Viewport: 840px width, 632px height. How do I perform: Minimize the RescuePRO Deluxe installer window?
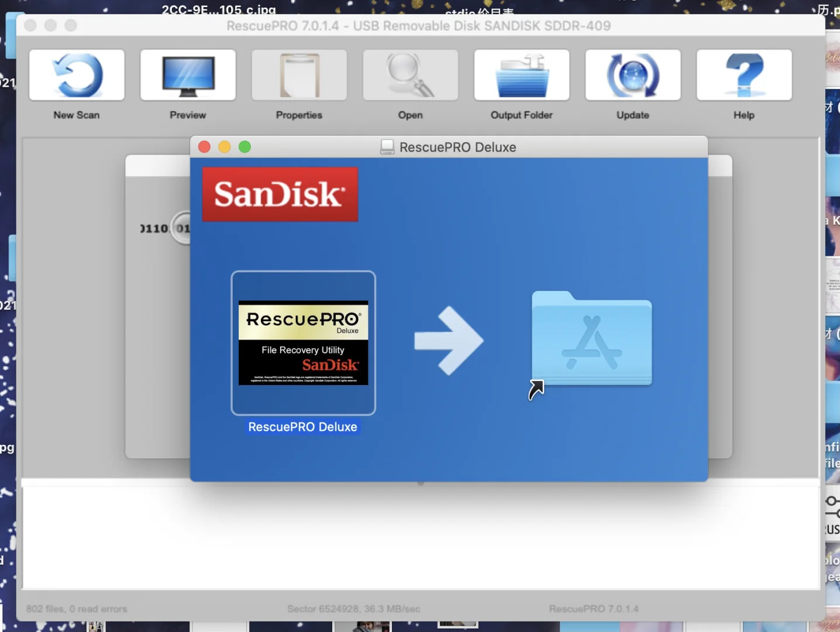point(225,147)
